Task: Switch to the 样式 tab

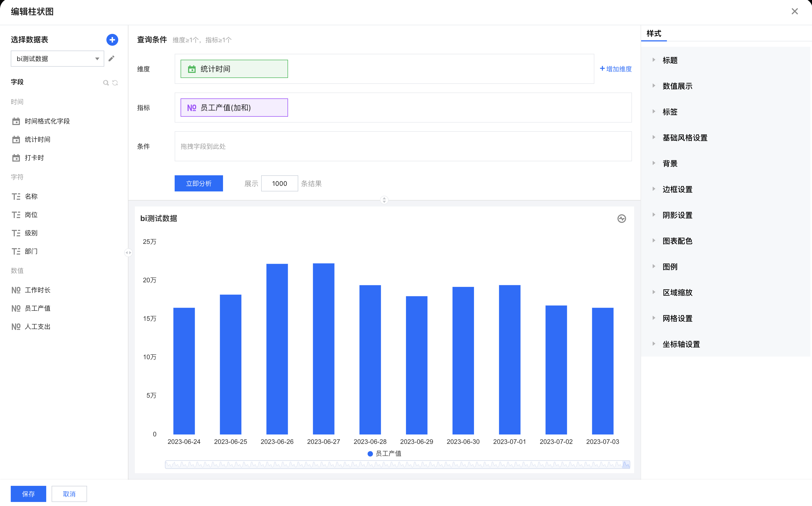Action: pyautogui.click(x=653, y=33)
